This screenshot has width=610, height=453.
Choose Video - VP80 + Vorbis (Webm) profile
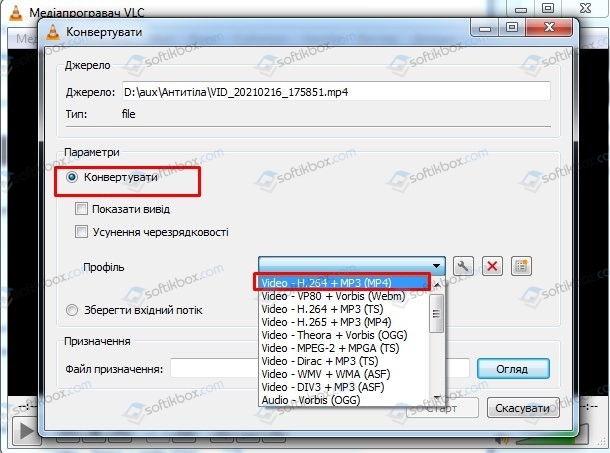click(344, 296)
